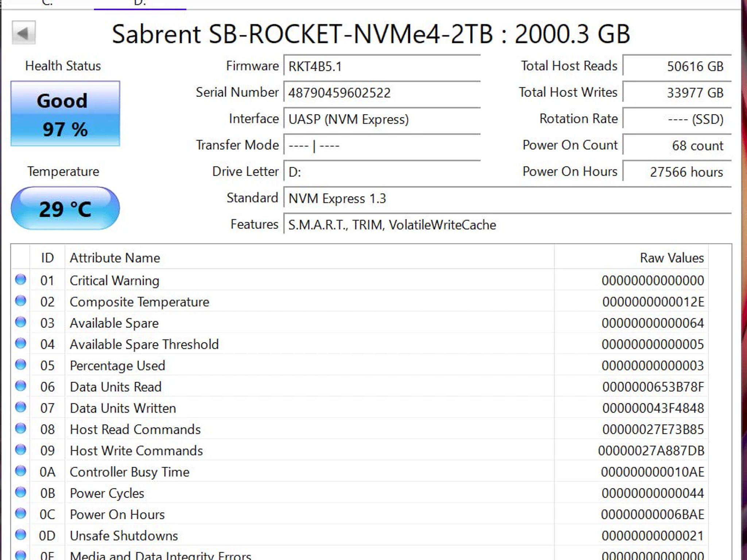This screenshot has height=560, width=747.
Task: Click the 29 °C temperature indicator
Action: (65, 209)
